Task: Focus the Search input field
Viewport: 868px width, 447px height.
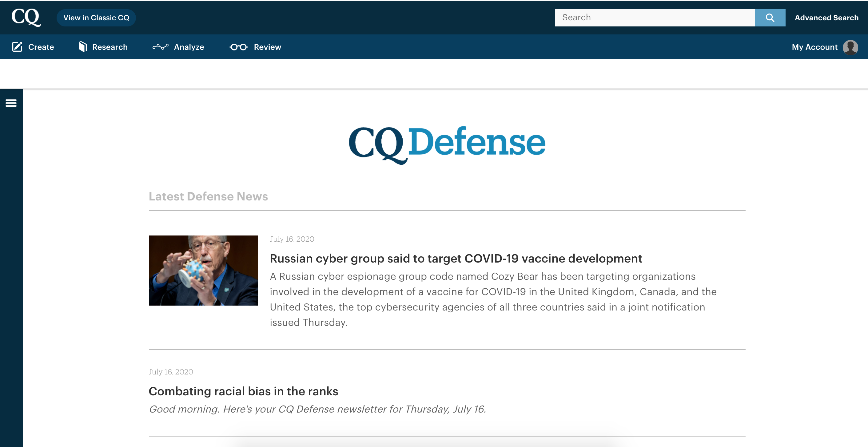Action: pos(654,18)
